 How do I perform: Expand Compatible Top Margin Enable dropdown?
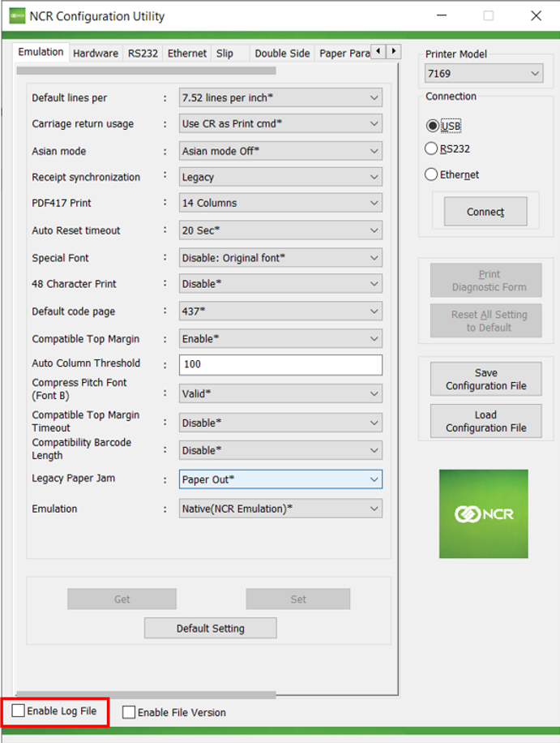pyautogui.click(x=280, y=339)
